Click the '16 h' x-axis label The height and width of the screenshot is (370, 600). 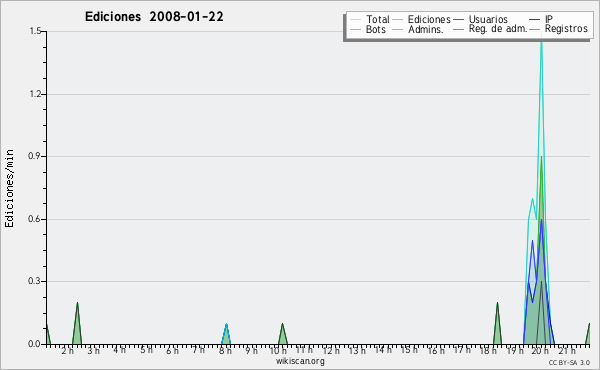tap(436, 351)
